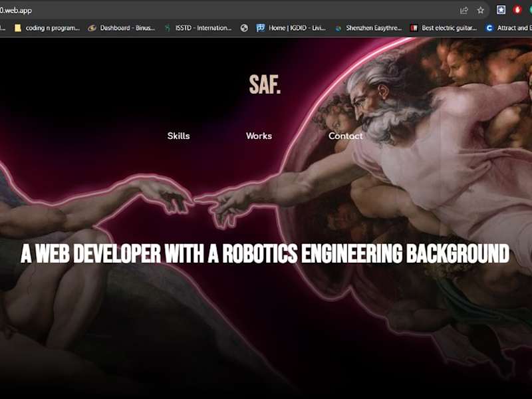Open the 'Shenzhen Easythre...' bookmark

coord(368,28)
